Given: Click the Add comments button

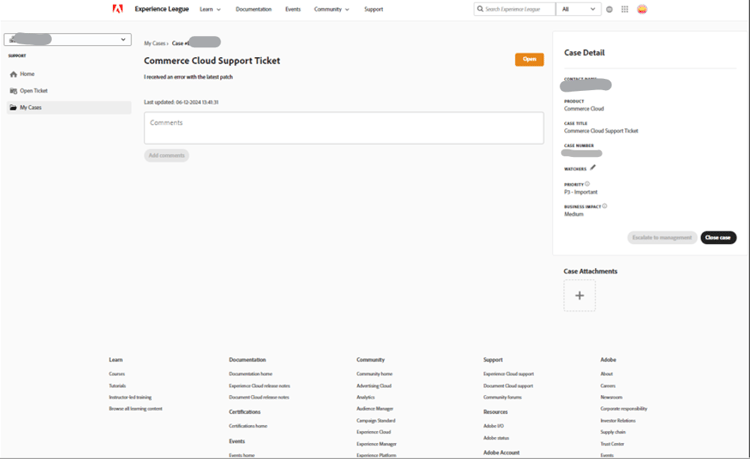Looking at the screenshot, I should (x=166, y=155).
